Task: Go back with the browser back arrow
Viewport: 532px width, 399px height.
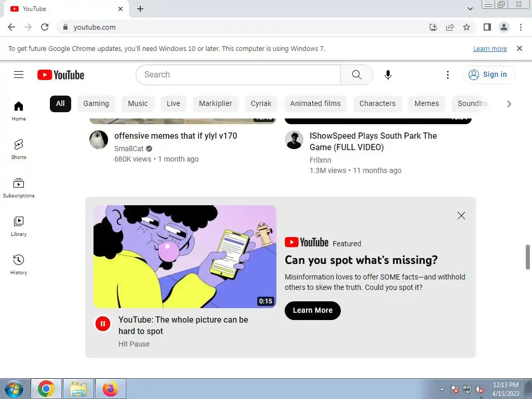Action: pyautogui.click(x=11, y=27)
